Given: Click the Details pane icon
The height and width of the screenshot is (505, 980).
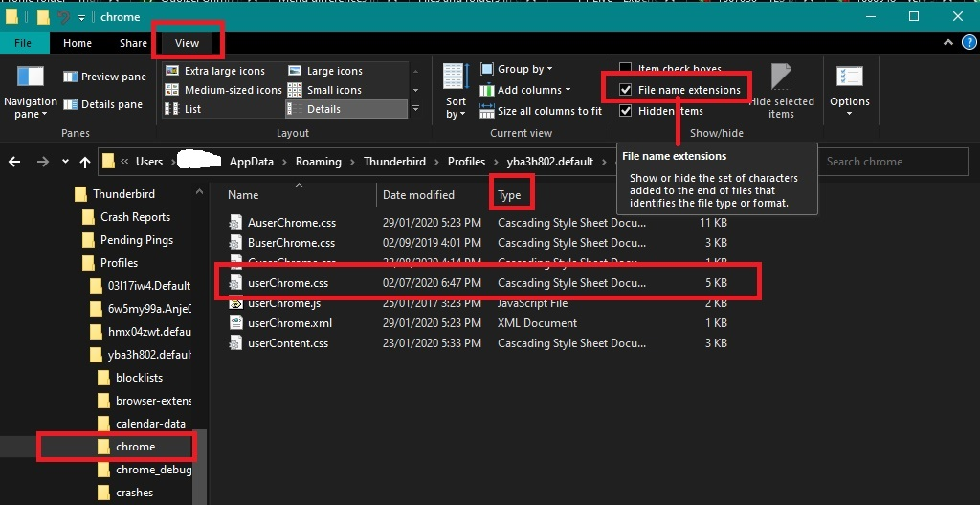Looking at the screenshot, I should [71, 104].
